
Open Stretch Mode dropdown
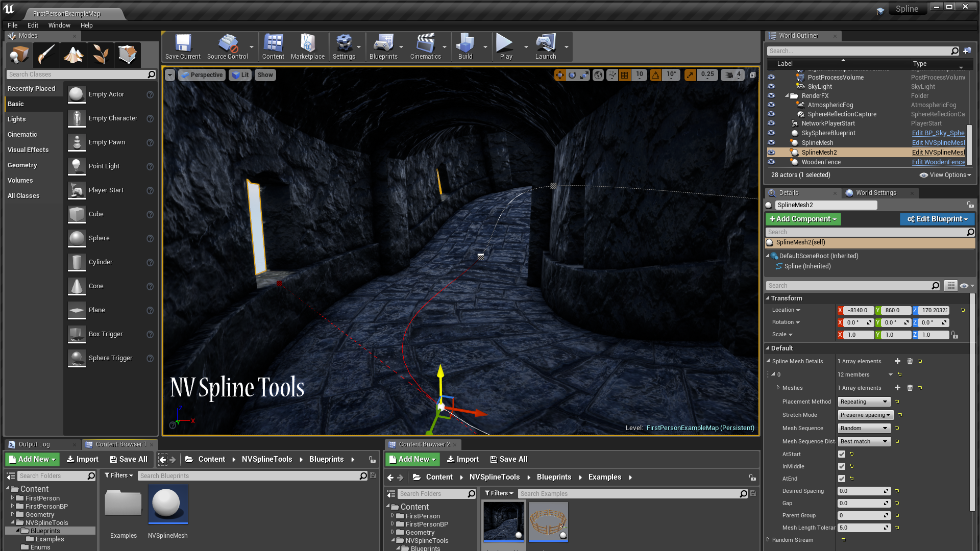[866, 415]
